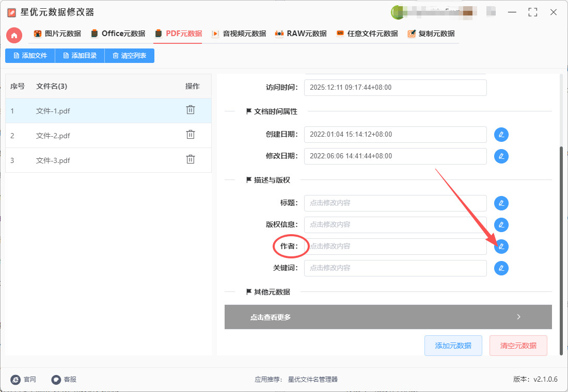The height and width of the screenshot is (392, 568).
Task: Open the 图片元数据 tab
Action: coord(57,34)
